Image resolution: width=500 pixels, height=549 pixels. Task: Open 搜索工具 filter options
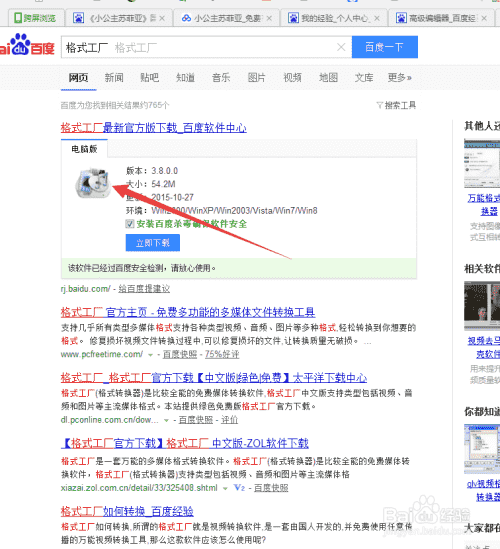(x=396, y=105)
